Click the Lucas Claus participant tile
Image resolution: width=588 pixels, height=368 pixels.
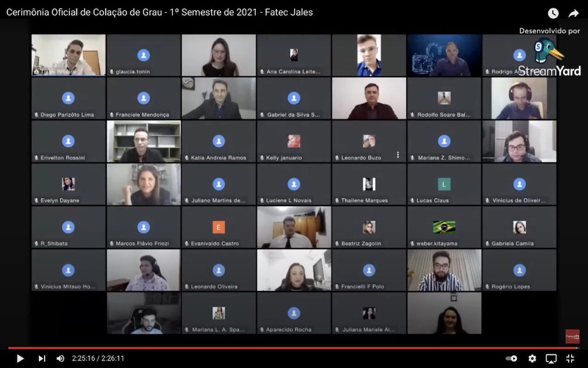pyautogui.click(x=444, y=184)
